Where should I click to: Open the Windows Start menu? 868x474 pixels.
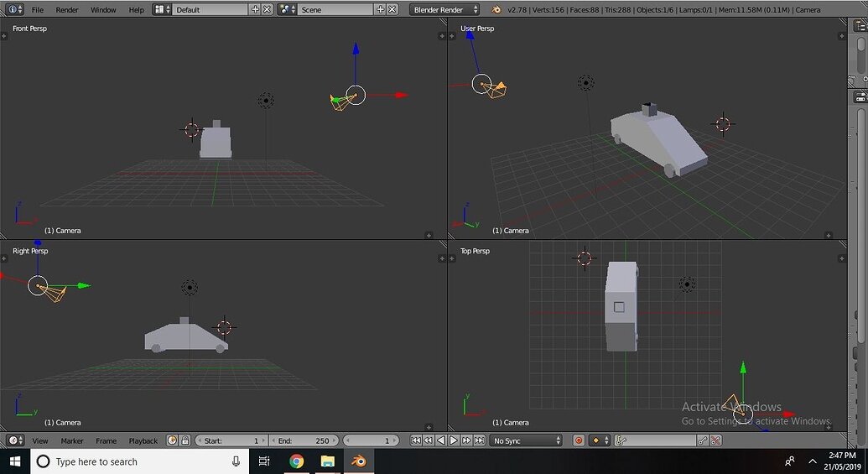pos(15,461)
